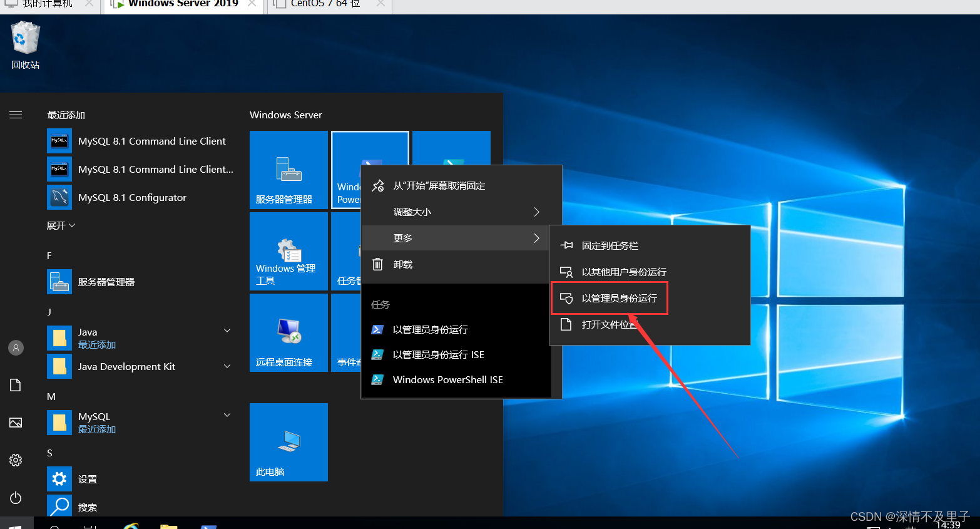The image size is (980, 529).
Task: Open the Pictures icon in the sidebar
Action: pos(16,423)
